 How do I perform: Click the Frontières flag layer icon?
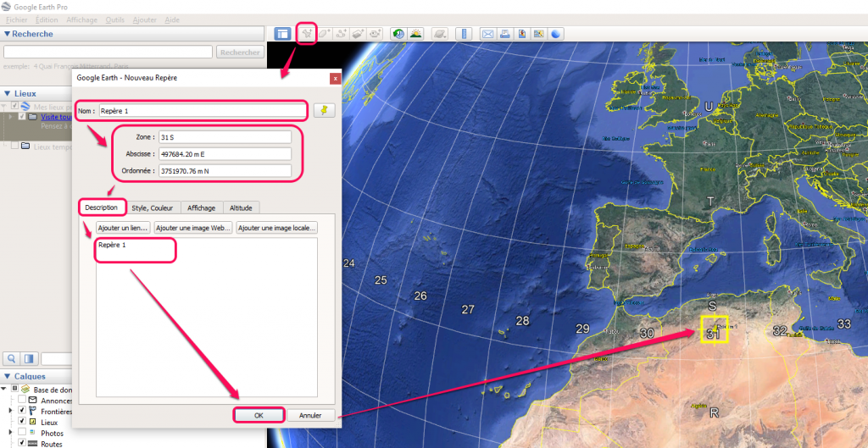33,412
